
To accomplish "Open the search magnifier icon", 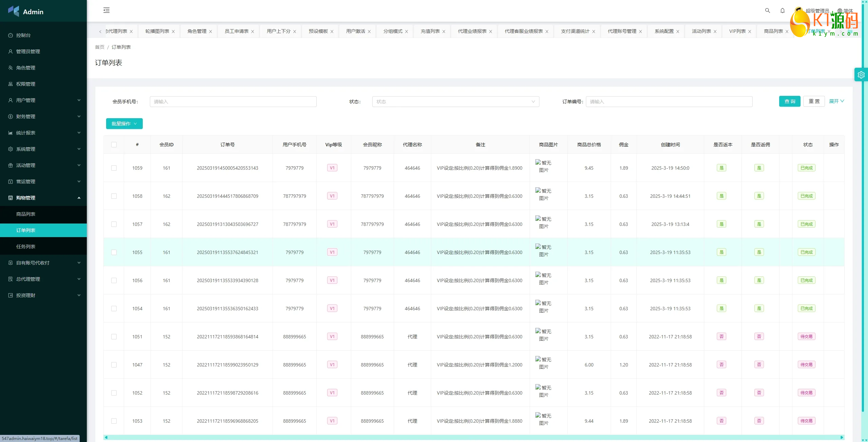I will (767, 10).
